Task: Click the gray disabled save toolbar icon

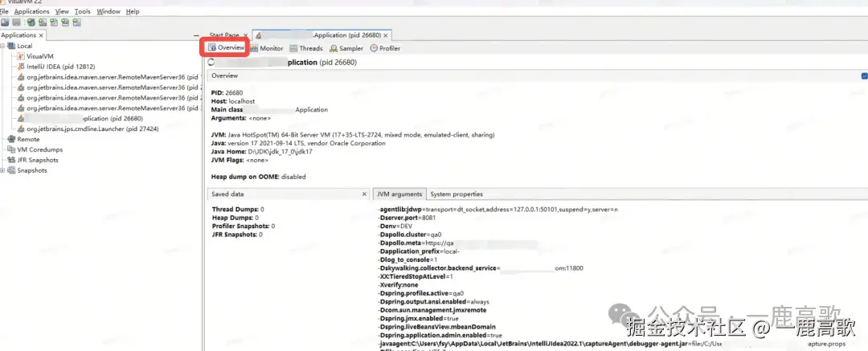Action: pyautogui.click(x=17, y=22)
